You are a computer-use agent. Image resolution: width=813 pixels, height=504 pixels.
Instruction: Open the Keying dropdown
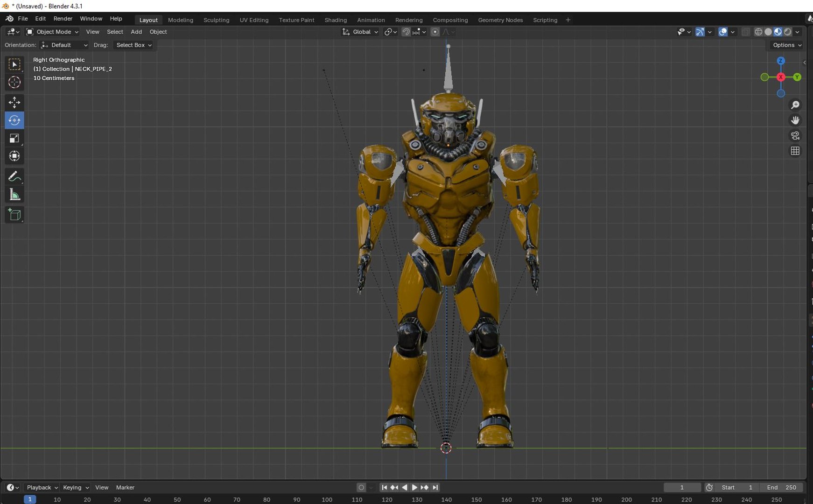pos(76,487)
